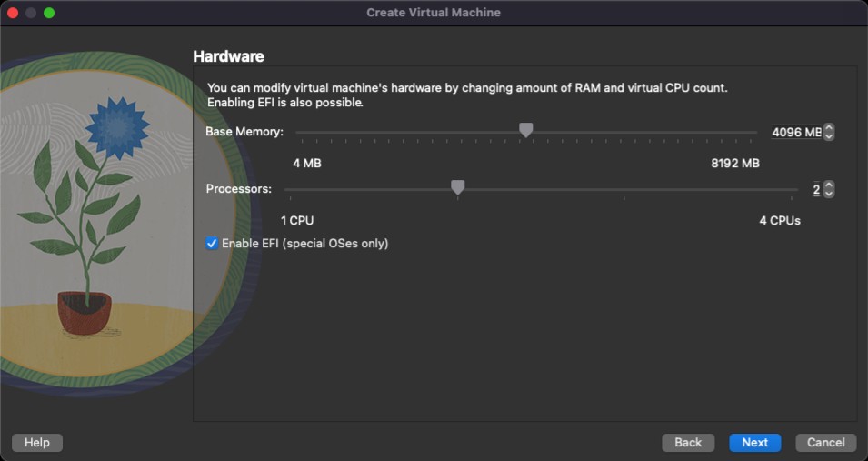This screenshot has width=868, height=461.
Task: Click the 4096 MB memory input field
Action: click(795, 133)
